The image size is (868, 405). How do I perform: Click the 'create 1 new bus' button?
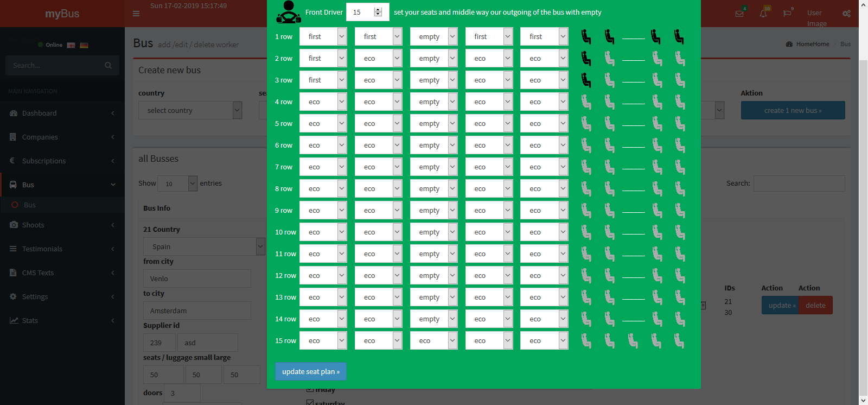pyautogui.click(x=793, y=110)
